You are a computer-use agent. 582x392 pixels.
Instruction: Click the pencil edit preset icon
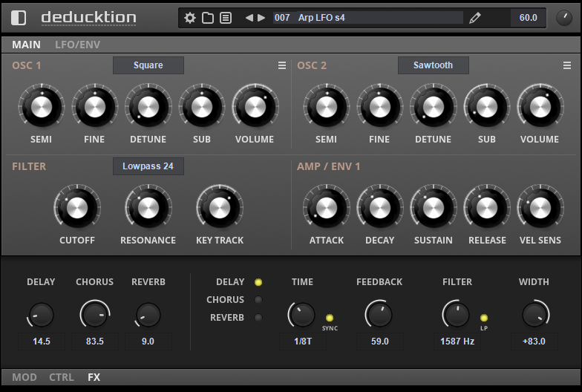point(475,18)
